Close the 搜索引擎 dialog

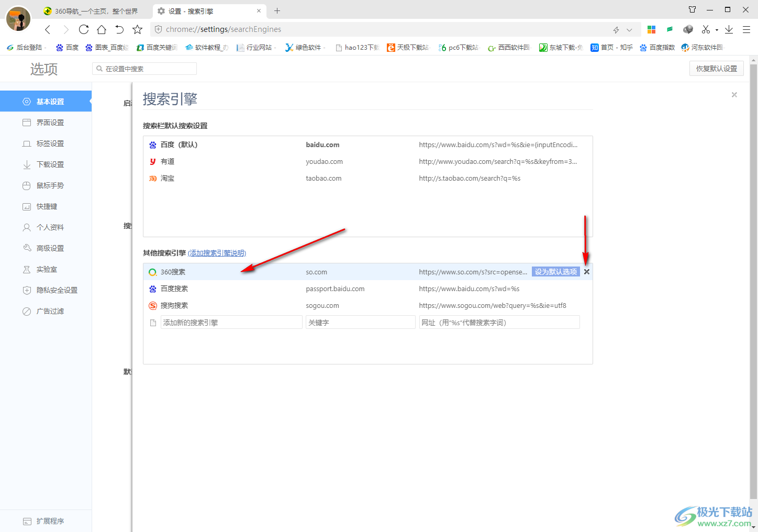coord(734,95)
